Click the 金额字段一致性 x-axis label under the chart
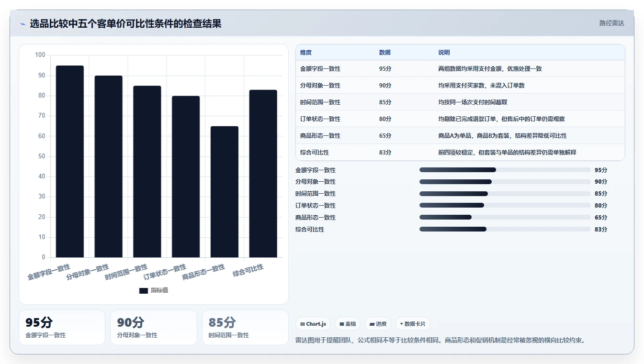Screen dimensions: 644x364 click(x=49, y=272)
